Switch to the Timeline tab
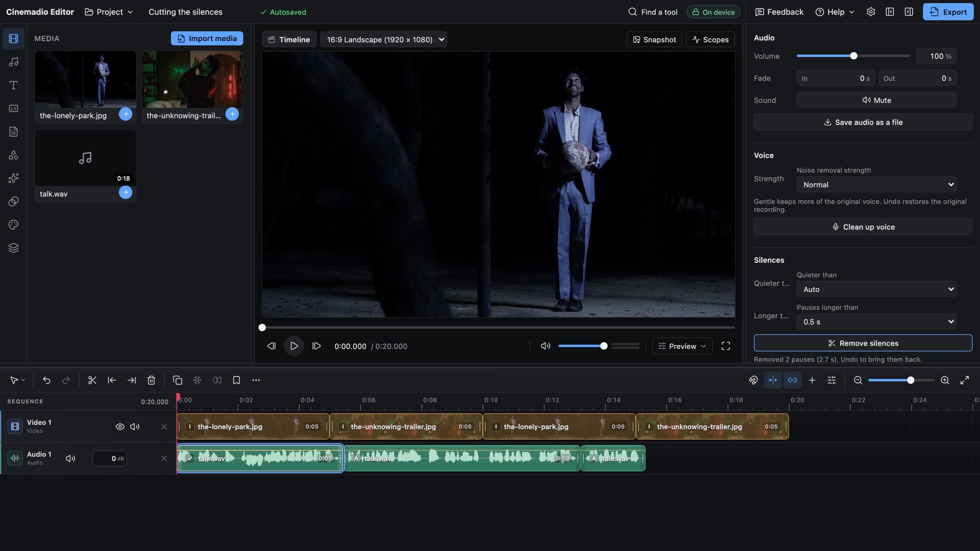This screenshot has height=551, width=980. point(289,40)
